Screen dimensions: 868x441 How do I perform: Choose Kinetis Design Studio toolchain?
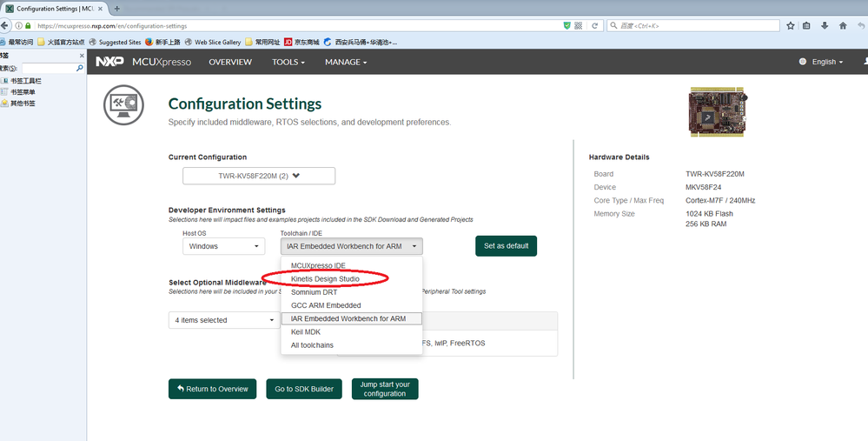[x=352, y=278]
